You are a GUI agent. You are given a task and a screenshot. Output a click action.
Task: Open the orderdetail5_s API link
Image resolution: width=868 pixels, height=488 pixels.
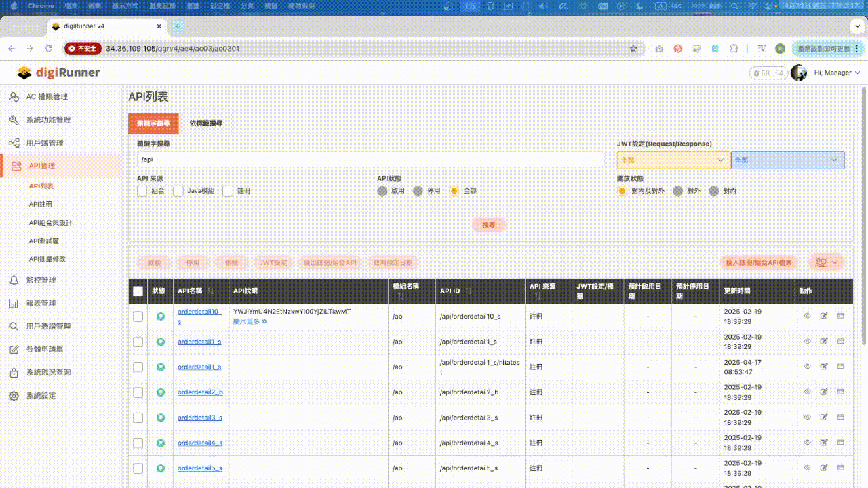tap(200, 468)
